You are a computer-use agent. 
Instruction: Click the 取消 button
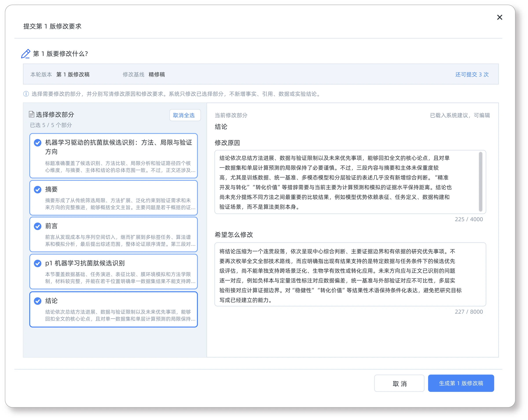(x=399, y=383)
